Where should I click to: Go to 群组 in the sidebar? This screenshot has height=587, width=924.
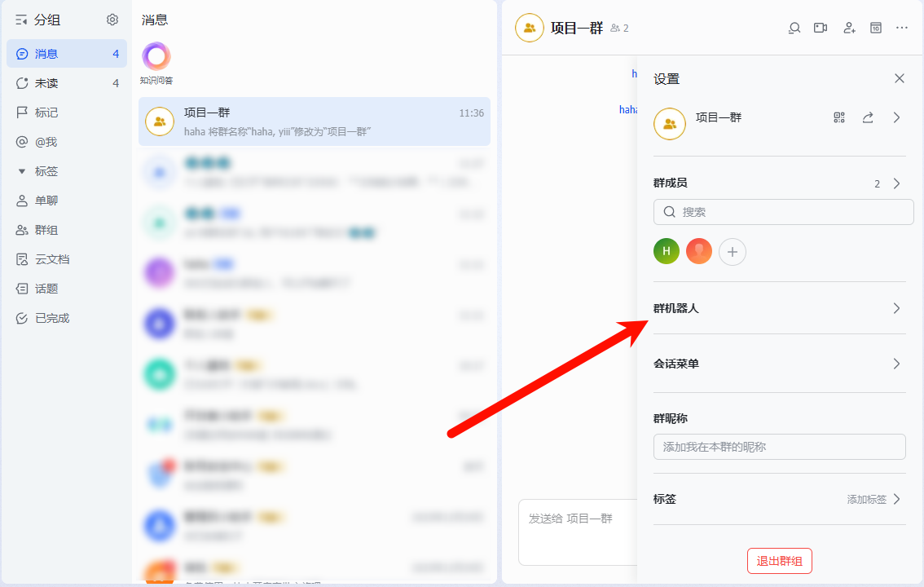click(46, 230)
